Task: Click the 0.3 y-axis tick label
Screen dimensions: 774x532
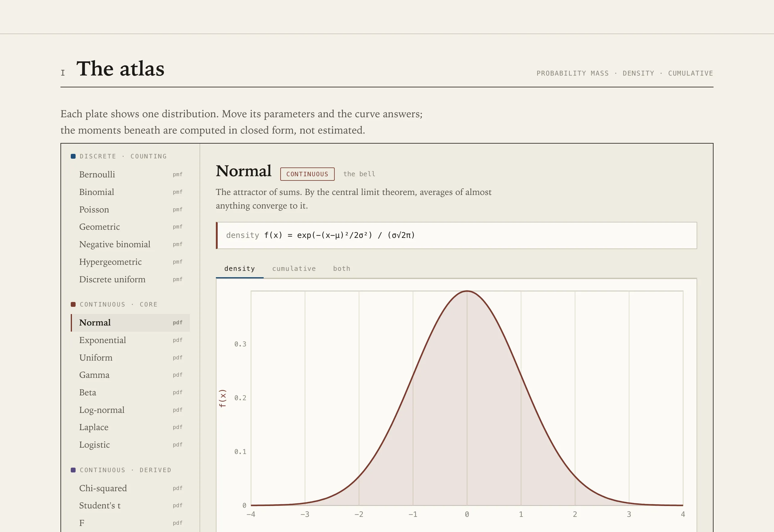Action: (x=240, y=344)
